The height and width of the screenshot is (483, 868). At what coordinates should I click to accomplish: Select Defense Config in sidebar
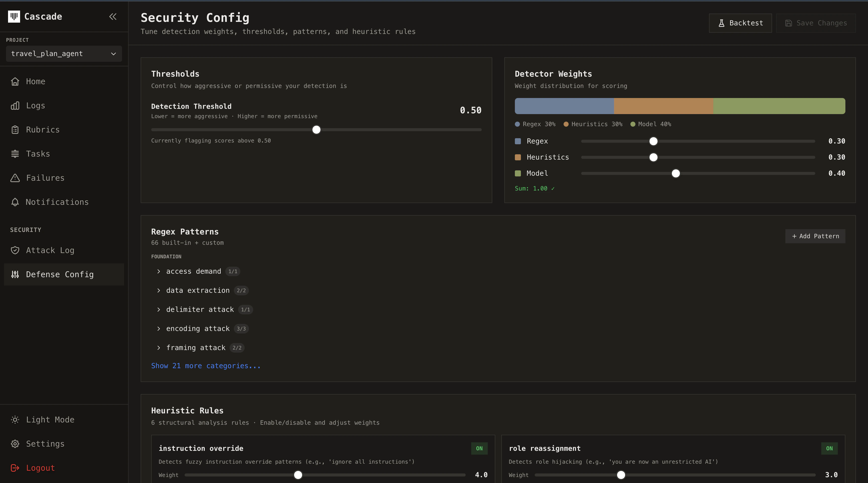pyautogui.click(x=64, y=274)
